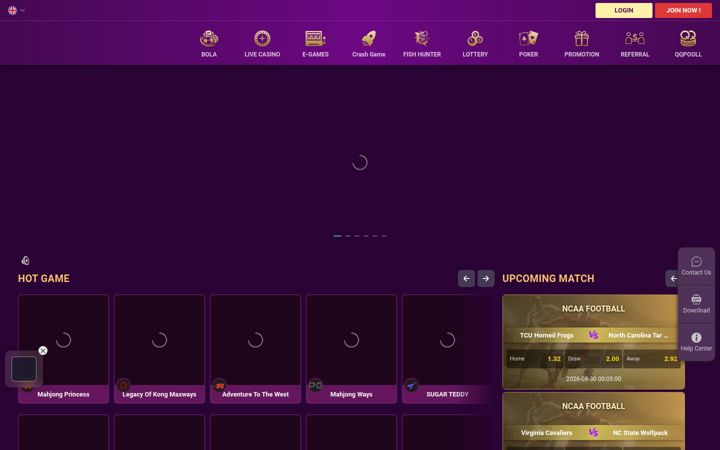Select the third banner carousel indicator
The width and height of the screenshot is (720, 450).
pyautogui.click(x=357, y=236)
